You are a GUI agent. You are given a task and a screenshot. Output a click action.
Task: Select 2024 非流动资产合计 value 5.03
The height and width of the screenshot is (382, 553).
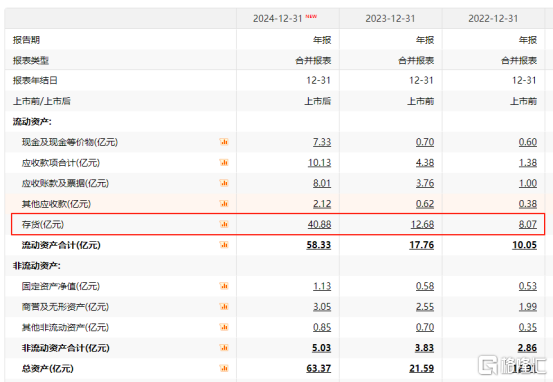tap(321, 348)
